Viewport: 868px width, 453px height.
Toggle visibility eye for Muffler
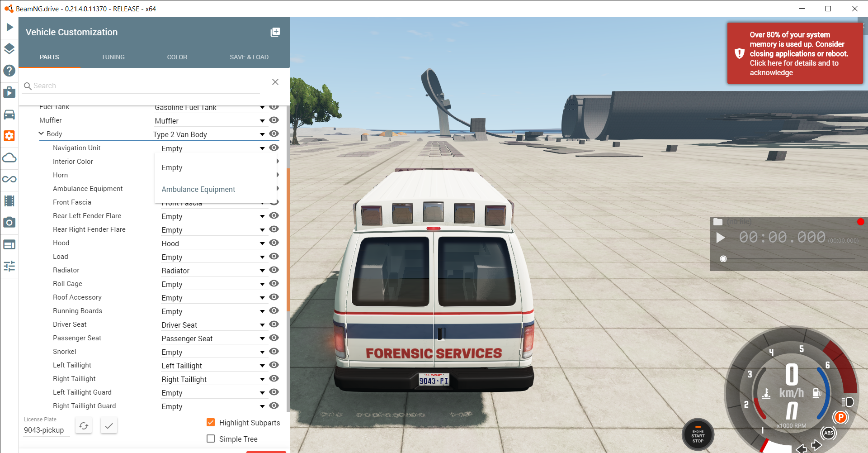pyautogui.click(x=274, y=120)
